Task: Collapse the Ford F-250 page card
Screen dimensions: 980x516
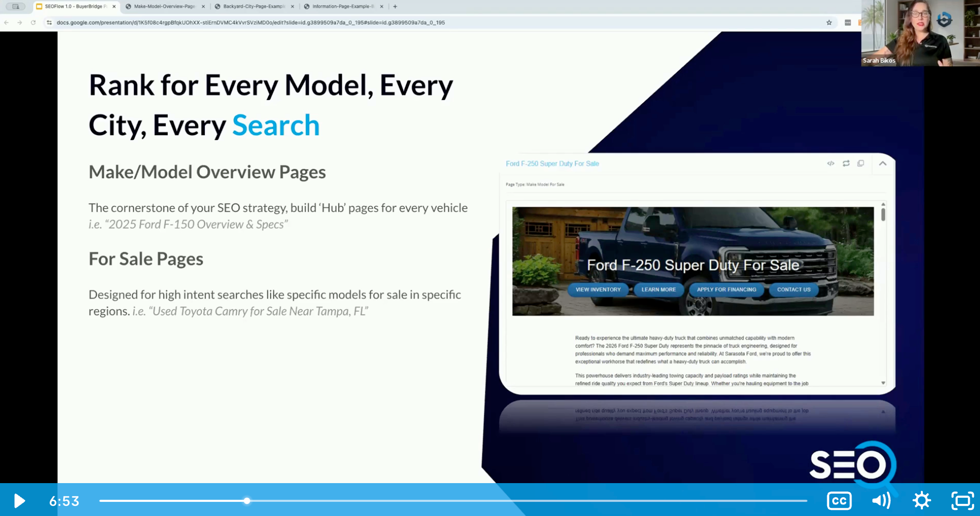Action: [882, 163]
